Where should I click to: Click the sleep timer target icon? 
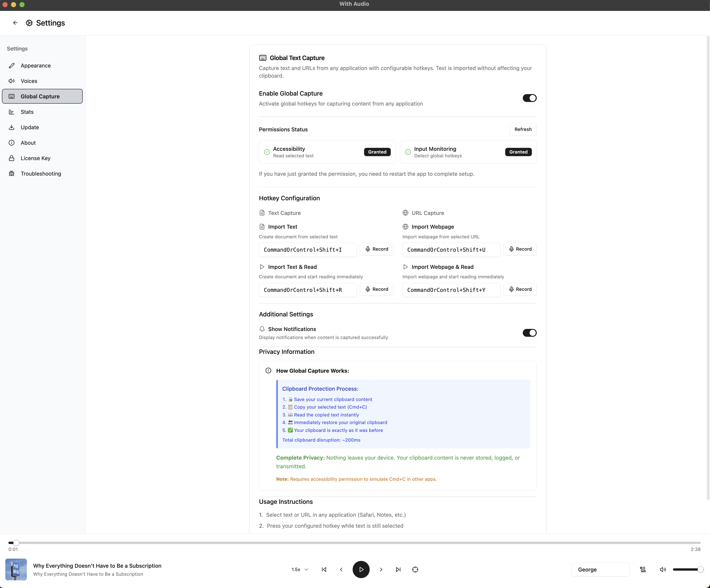click(x=415, y=569)
